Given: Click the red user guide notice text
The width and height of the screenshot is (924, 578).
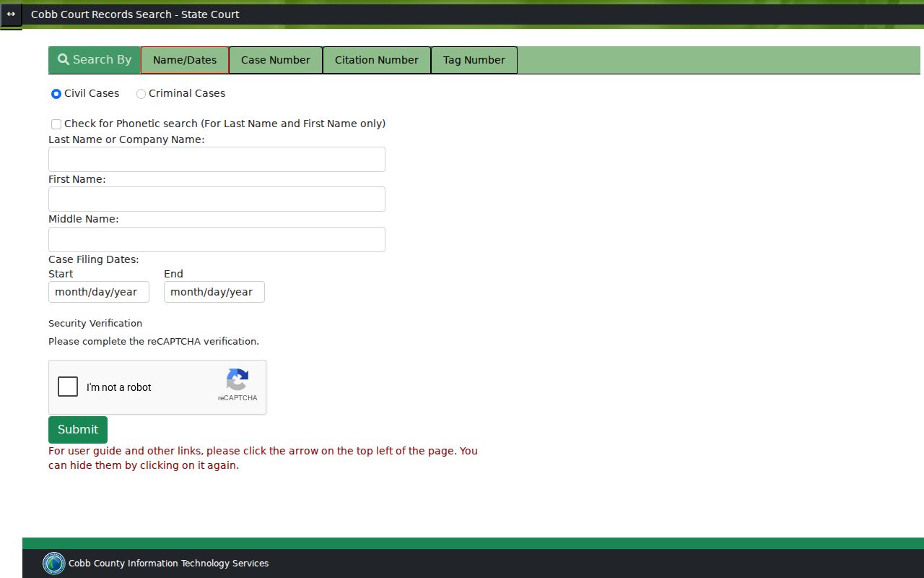Looking at the screenshot, I should [x=263, y=458].
